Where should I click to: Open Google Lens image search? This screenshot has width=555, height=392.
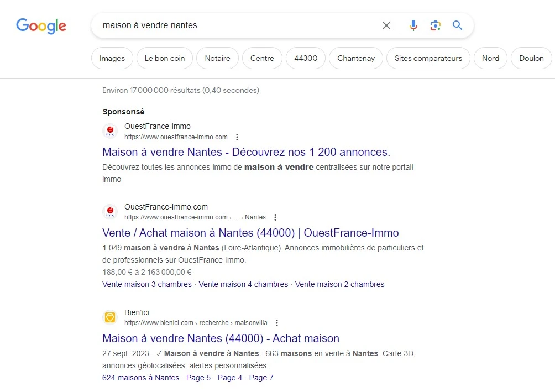tap(436, 25)
